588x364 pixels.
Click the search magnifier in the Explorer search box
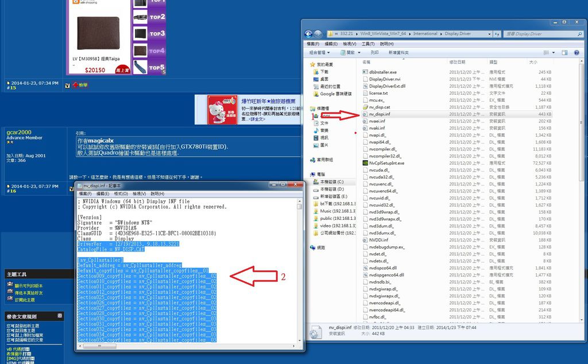[580, 34]
